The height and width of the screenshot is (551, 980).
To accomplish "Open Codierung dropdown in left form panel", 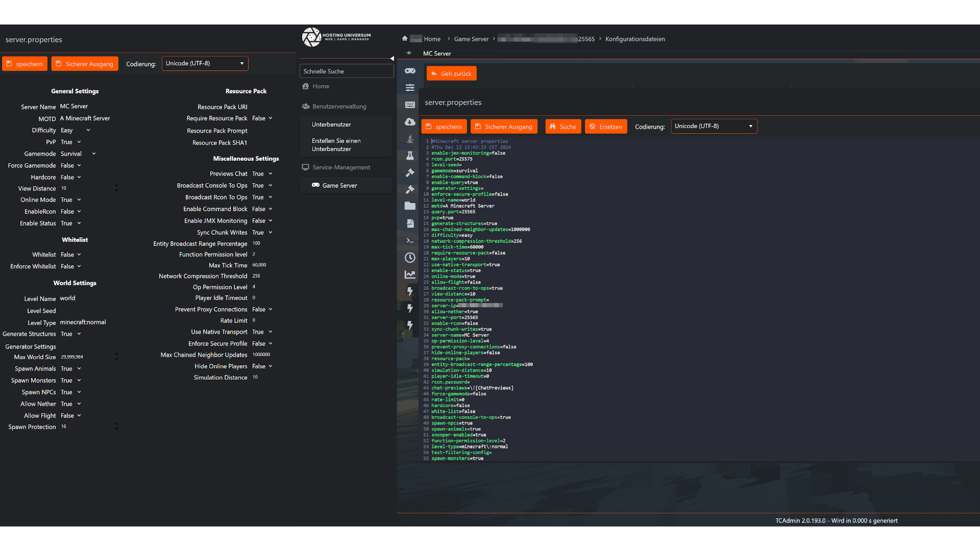I will pos(205,63).
